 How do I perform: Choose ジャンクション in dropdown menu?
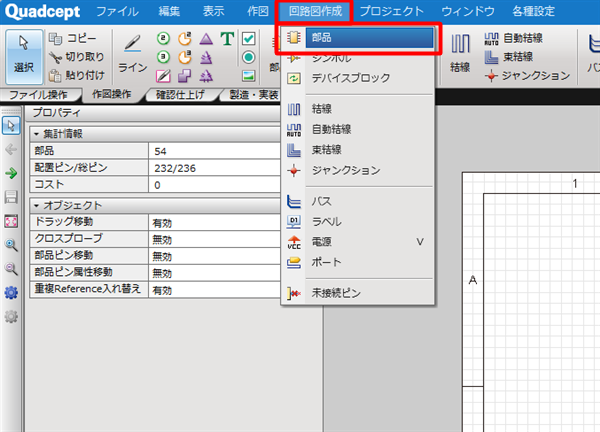(359, 170)
